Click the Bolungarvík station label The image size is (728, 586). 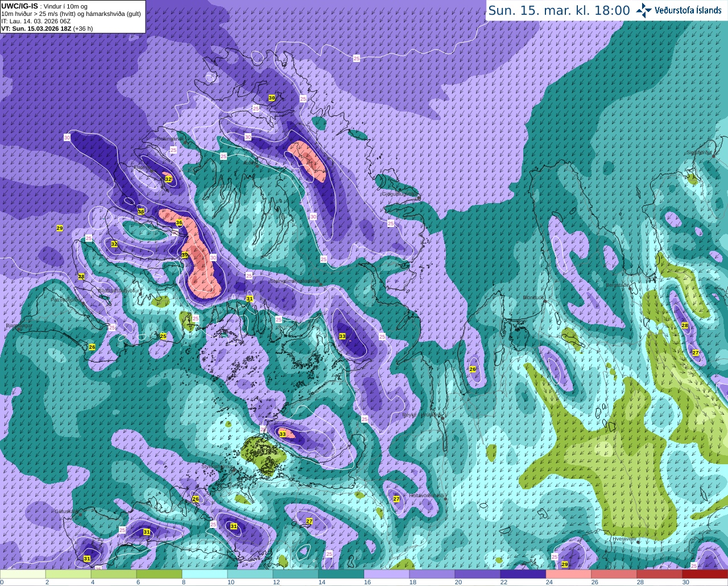(169, 138)
